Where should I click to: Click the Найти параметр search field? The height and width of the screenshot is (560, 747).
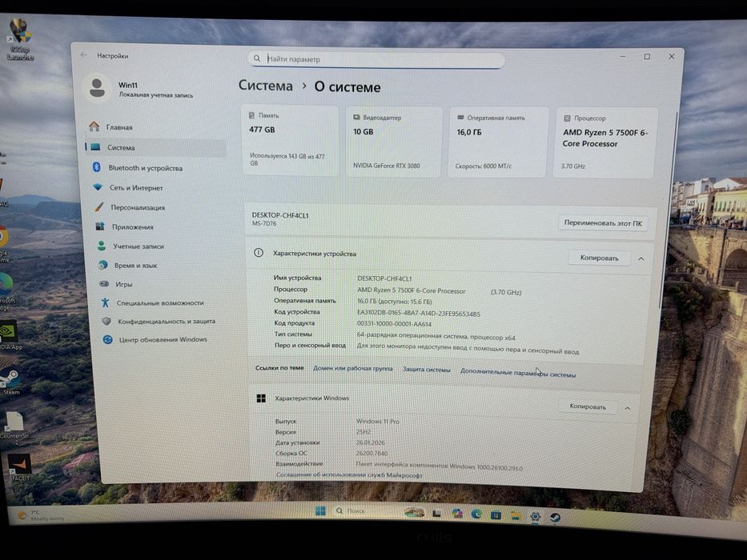click(x=376, y=59)
